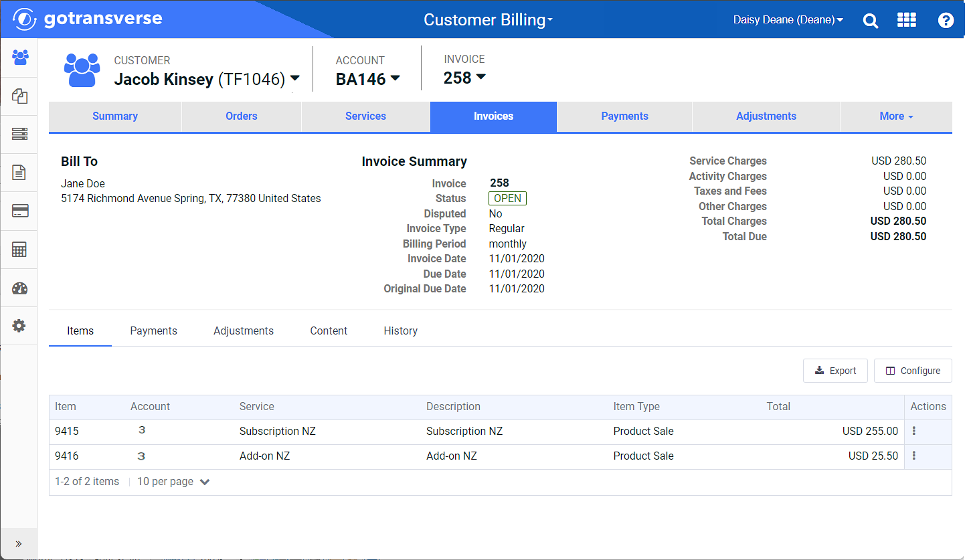Switch to the main Payments tab
The image size is (965, 560).
[624, 116]
